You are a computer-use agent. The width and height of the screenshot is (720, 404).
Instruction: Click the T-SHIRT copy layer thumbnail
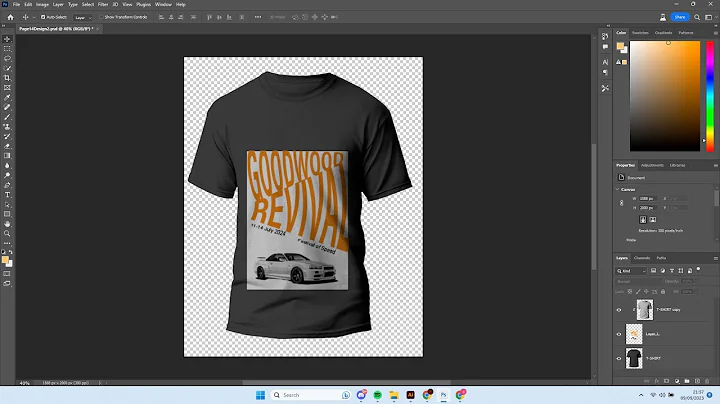(645, 310)
